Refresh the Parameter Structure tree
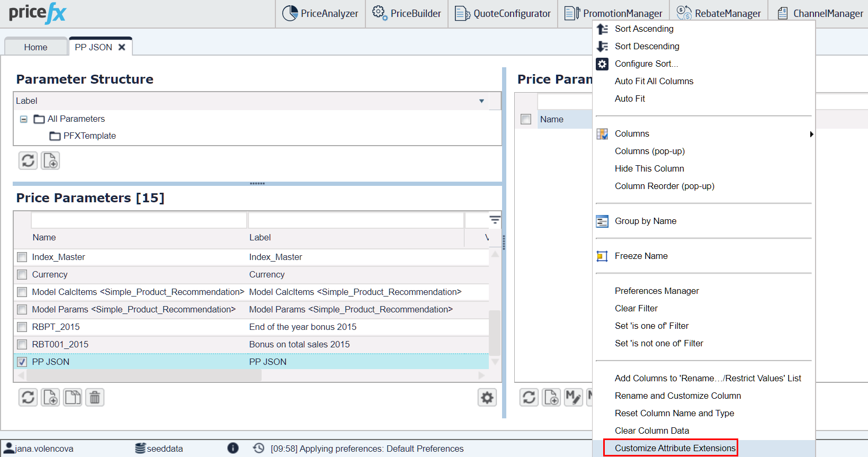Image resolution: width=868 pixels, height=457 pixels. [28, 160]
